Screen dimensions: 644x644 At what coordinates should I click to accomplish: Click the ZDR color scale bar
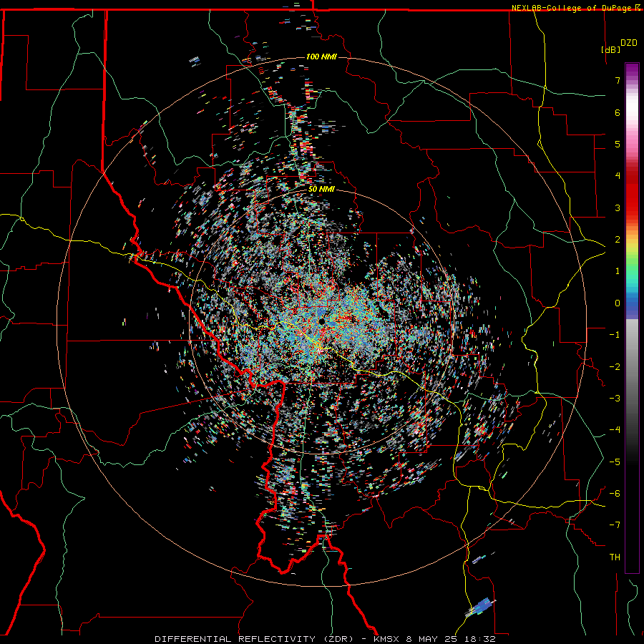coord(632,318)
